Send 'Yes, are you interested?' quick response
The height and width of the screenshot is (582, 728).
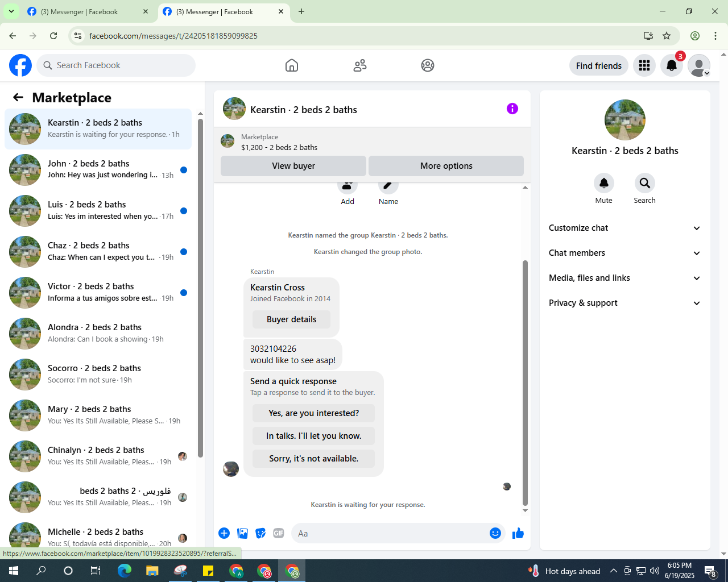point(314,413)
